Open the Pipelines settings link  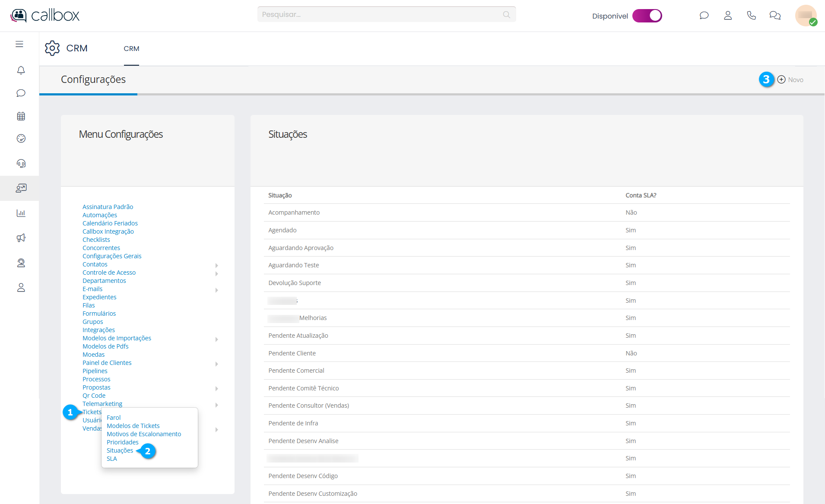[x=95, y=371]
